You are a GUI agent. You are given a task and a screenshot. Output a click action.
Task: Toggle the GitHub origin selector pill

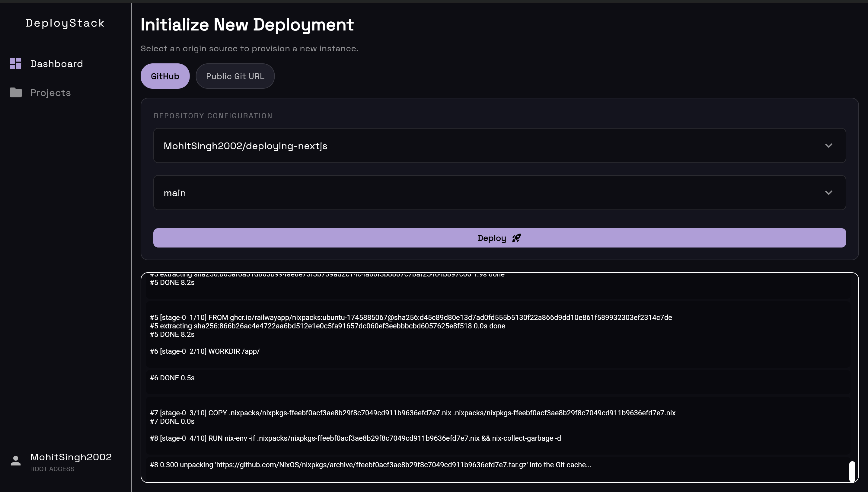coord(165,76)
